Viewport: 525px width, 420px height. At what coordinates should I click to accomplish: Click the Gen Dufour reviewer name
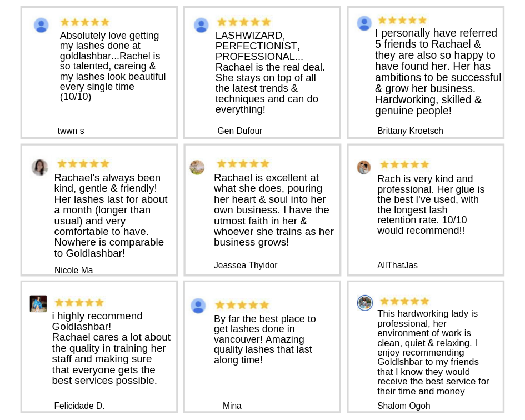tap(239, 131)
